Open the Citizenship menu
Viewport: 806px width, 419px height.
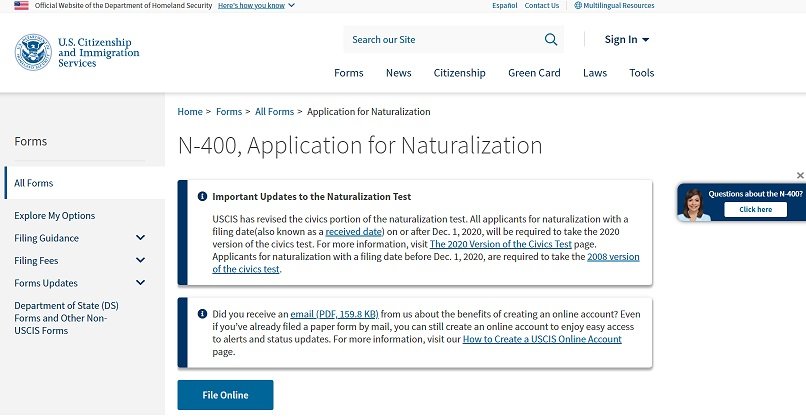point(459,73)
